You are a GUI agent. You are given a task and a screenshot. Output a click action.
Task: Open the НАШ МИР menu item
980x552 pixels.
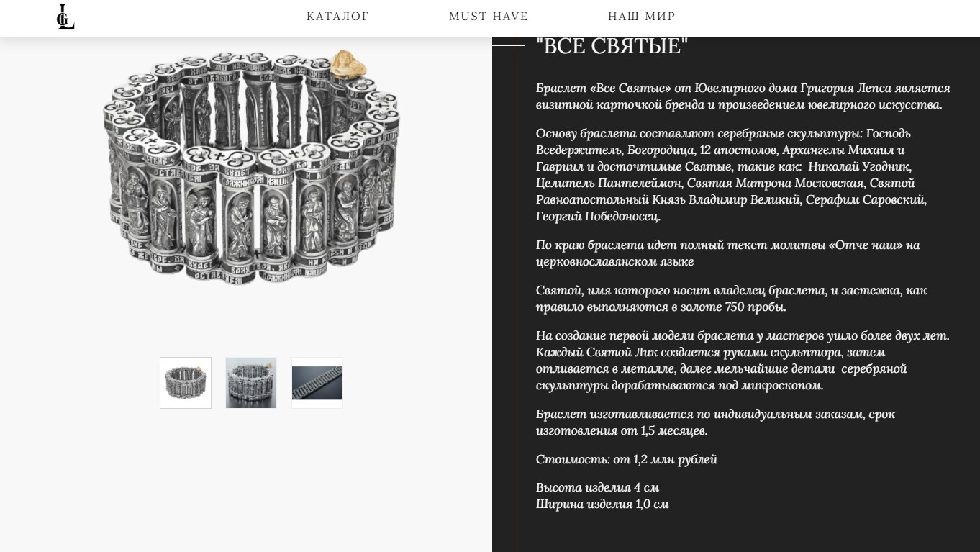point(642,17)
